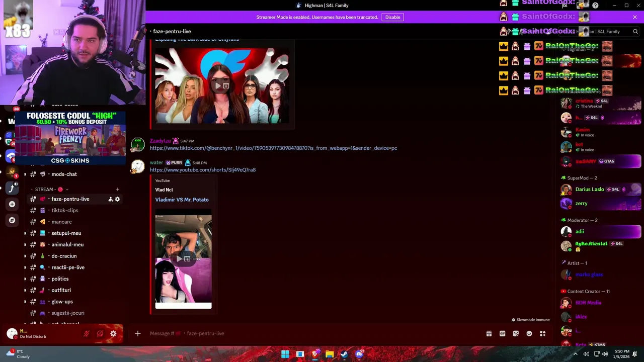
Task: Show hidden system tray icons
Action: [x=576, y=354]
